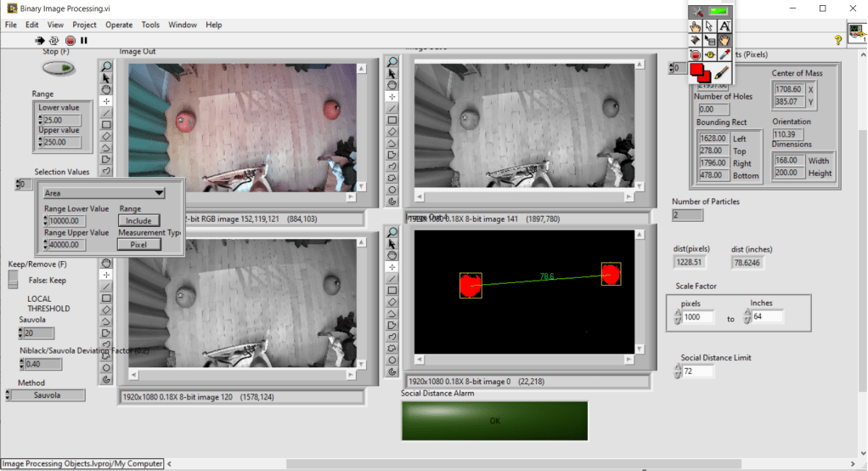Click the context help question mark icon
Viewport: 868px width, 471px height.
pos(837,40)
